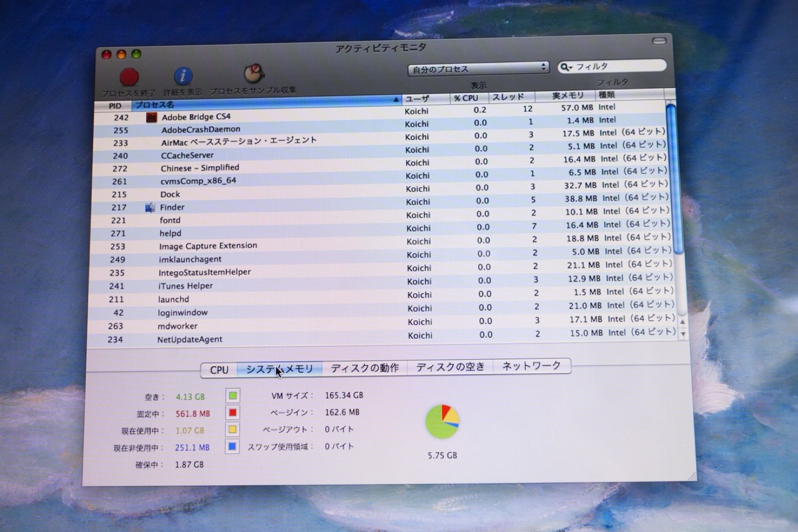Screen dimensions: 798x532
Task: Click the 5.75 GB total label
Action: [x=442, y=456]
